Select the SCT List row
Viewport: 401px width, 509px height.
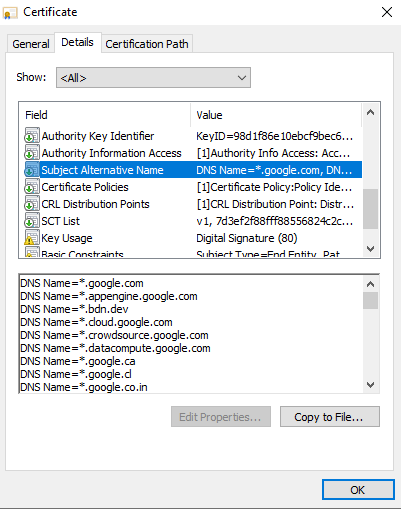pyautogui.click(x=193, y=221)
